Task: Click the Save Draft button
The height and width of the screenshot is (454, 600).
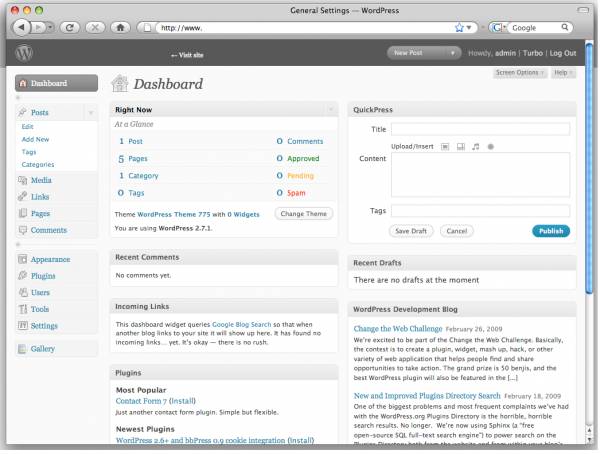Action: pyautogui.click(x=411, y=231)
